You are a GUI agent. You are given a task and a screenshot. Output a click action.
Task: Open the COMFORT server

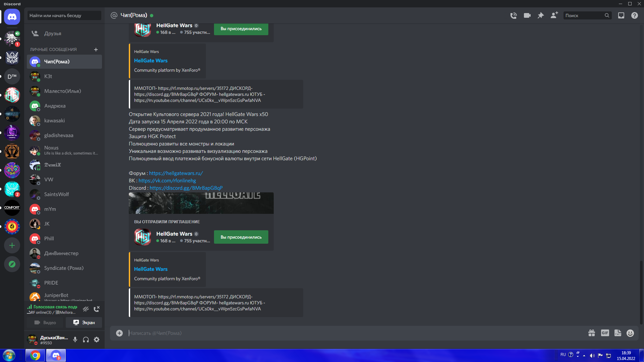pos(12,208)
